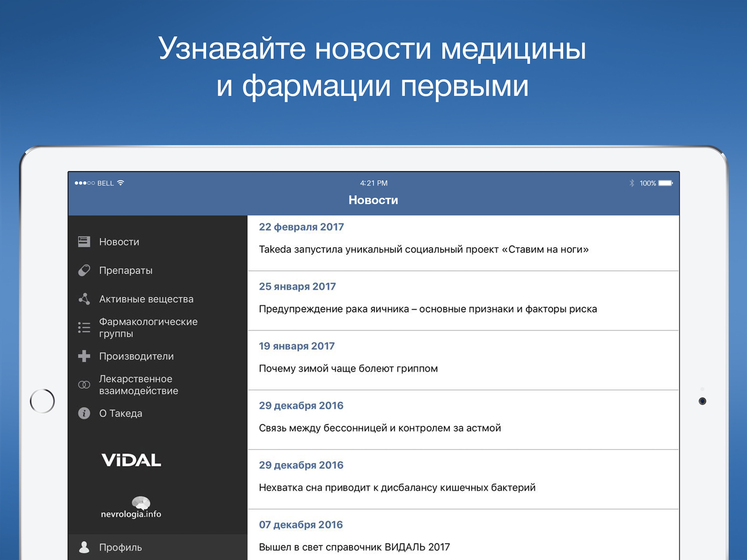Select the pill icon next to Препараты

click(x=84, y=270)
